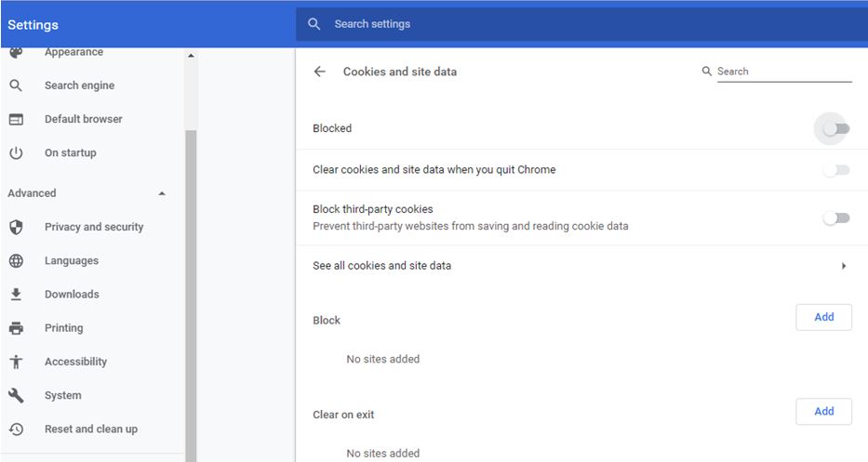Click the Accessibility person icon
The image size is (868, 462).
16,362
